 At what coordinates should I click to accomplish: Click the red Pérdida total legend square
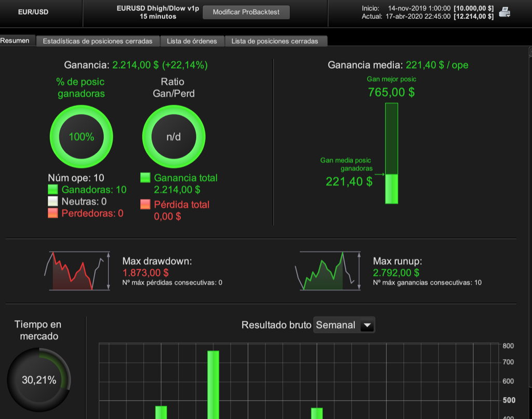145,204
